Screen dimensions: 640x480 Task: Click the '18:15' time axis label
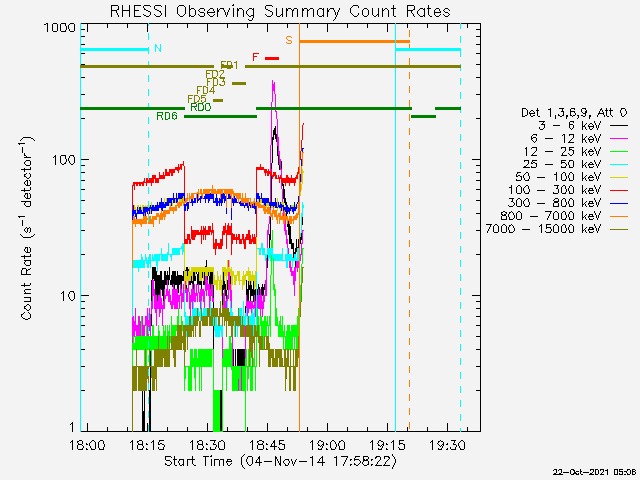pyautogui.click(x=147, y=445)
